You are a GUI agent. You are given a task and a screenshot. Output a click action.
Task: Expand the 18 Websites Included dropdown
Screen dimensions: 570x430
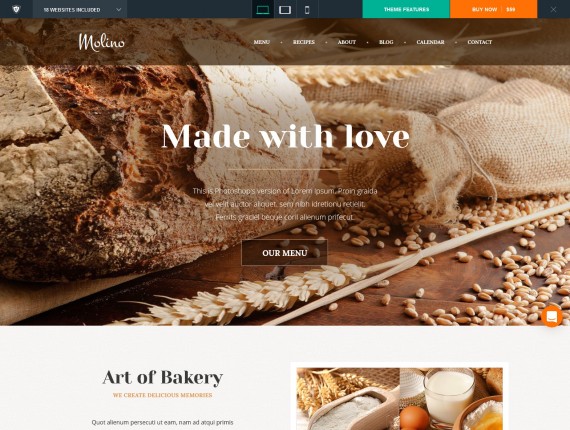[80, 9]
